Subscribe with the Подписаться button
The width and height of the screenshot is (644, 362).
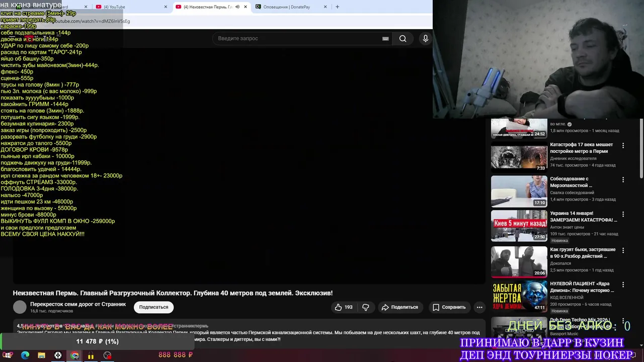click(153, 307)
